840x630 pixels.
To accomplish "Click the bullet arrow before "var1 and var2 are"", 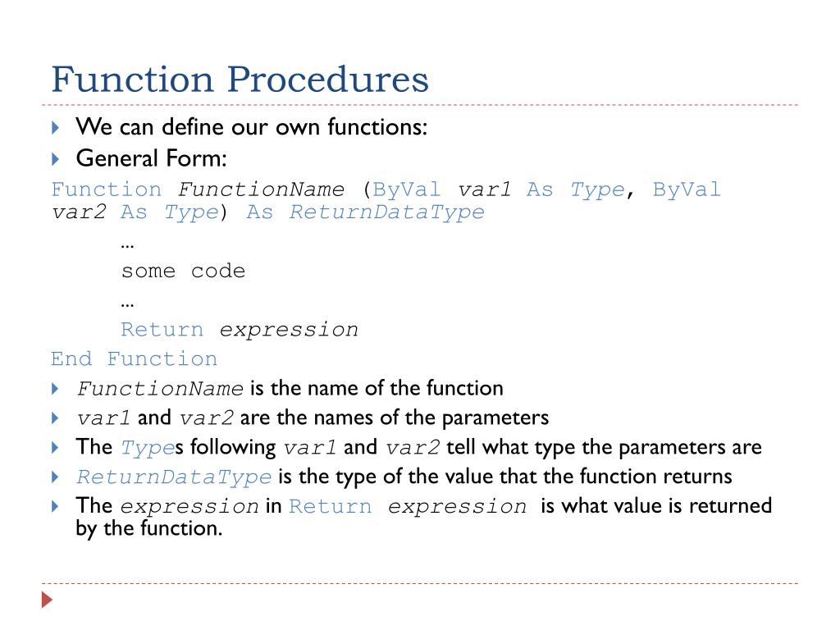I will 55,418.
